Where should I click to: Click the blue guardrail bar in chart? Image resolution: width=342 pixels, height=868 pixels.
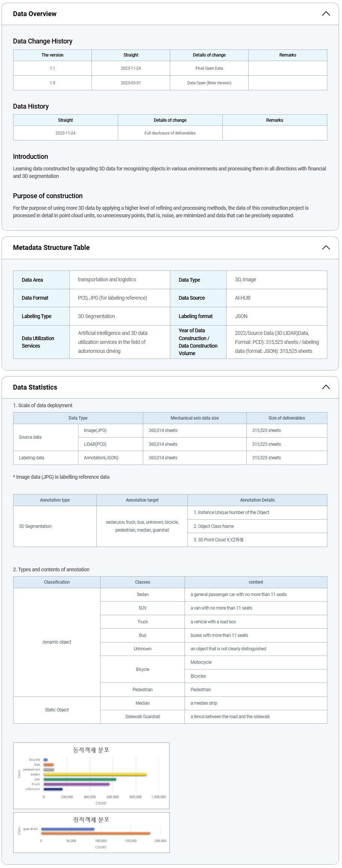point(67,829)
